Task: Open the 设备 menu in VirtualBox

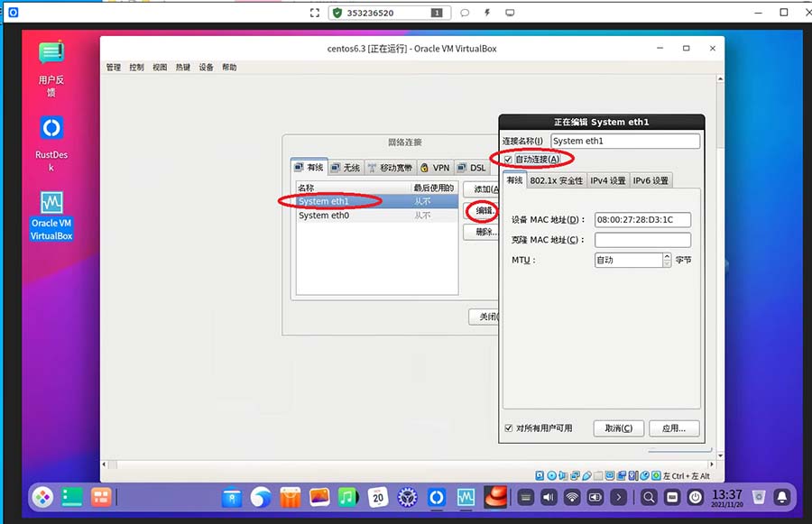Action: (x=206, y=68)
